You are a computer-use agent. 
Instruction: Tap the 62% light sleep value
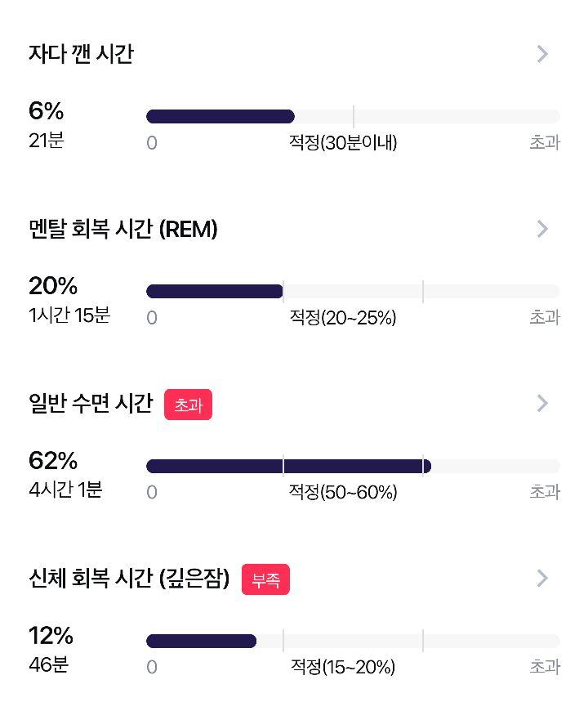pyautogui.click(x=53, y=461)
